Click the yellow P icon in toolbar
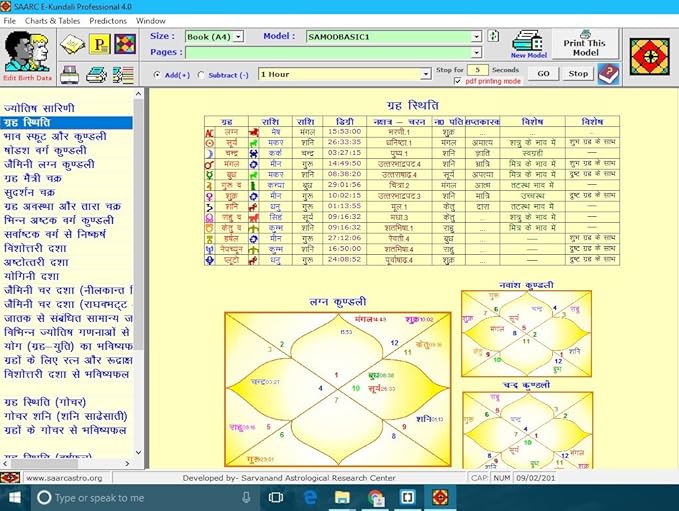Screen dimensions: 679x511 point(99,45)
